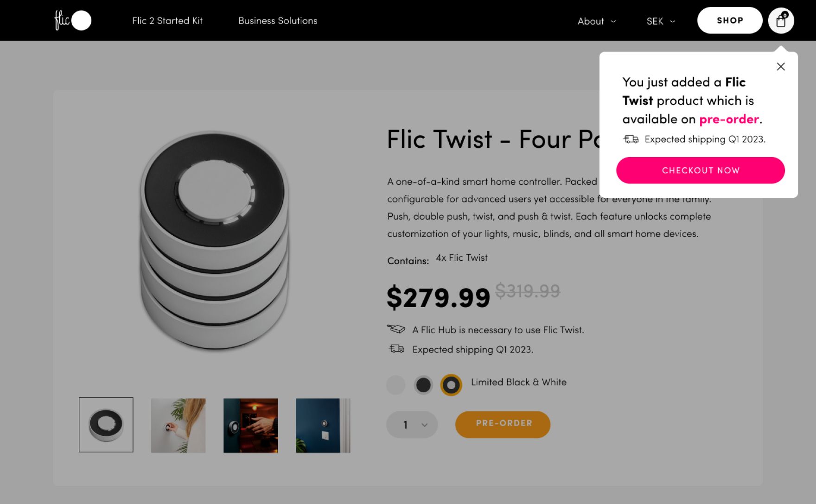Click the CHECKOUT NOW button
The image size is (816, 504).
tap(700, 170)
